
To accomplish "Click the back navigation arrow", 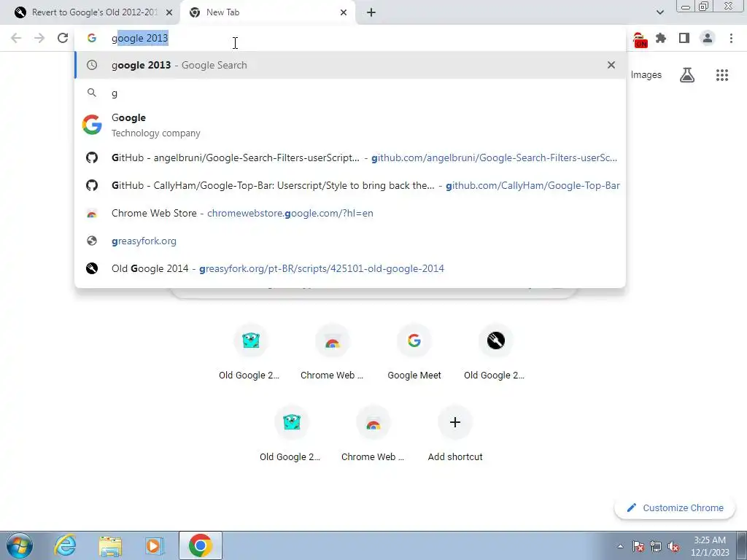I will tap(16, 38).
